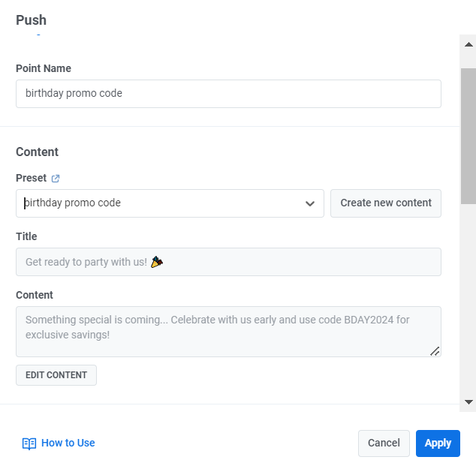Click the Point Name label
This screenshot has width=476, height=469.
pos(44,68)
